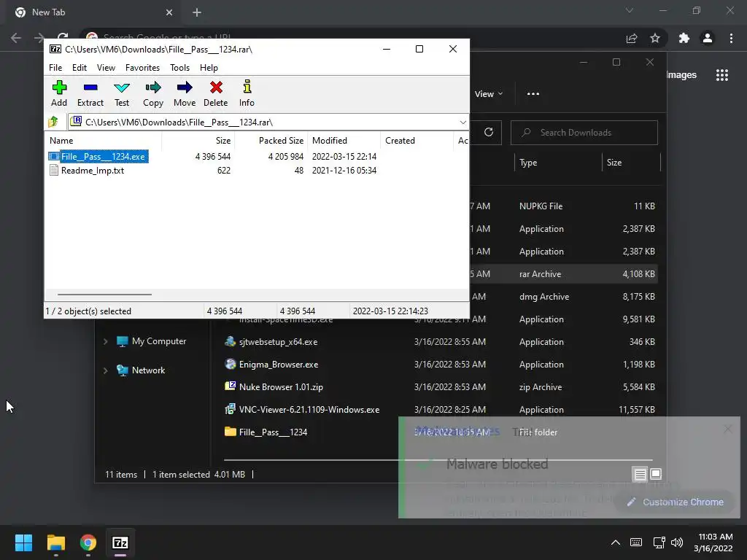Switch Explorer to details view icon

coord(640,474)
